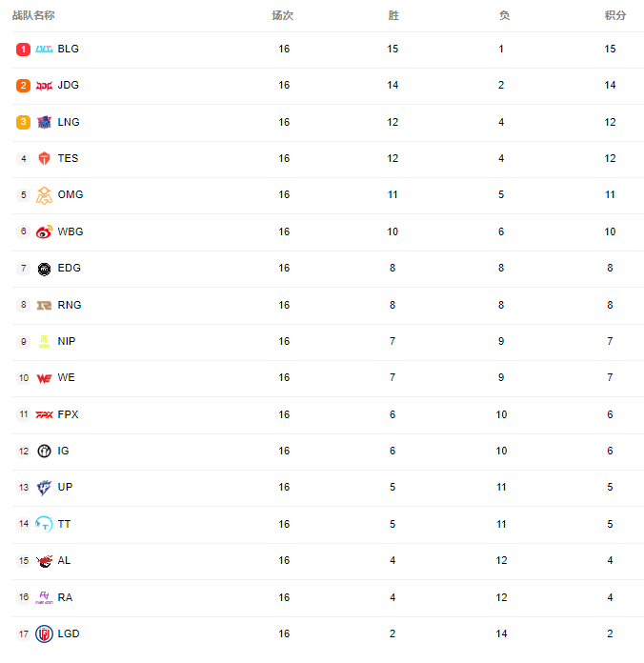Image resolution: width=644 pixels, height=663 pixels.
Task: Click the BLG team logo
Action: tap(44, 49)
